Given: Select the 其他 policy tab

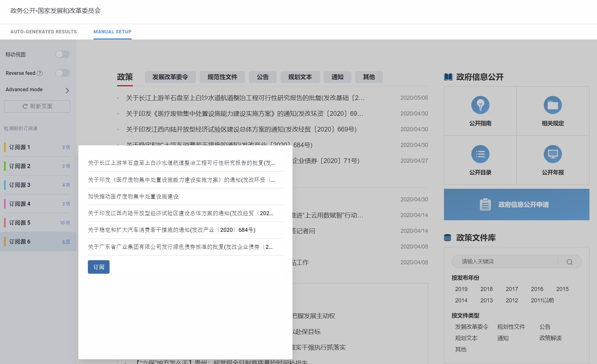Looking at the screenshot, I should [369, 77].
